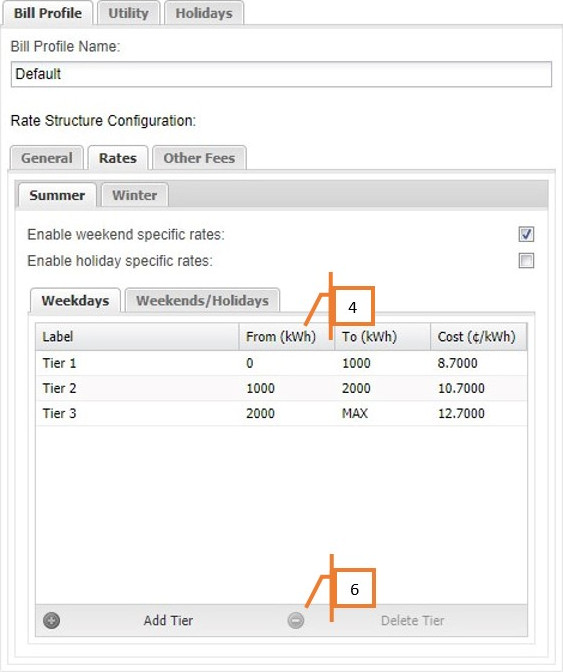The width and height of the screenshot is (563, 672).
Task: Open the Weekends/Holidays rates tab
Action: [x=202, y=300]
